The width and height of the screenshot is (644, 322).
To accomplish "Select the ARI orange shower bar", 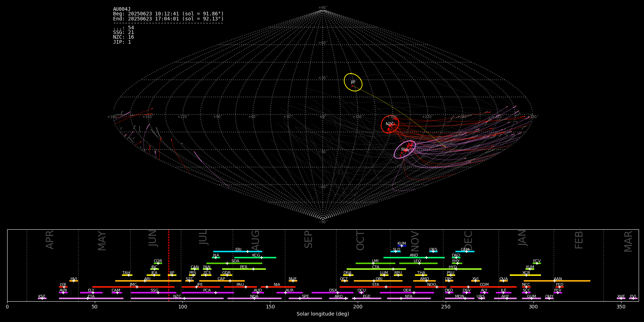I will point(148,281).
